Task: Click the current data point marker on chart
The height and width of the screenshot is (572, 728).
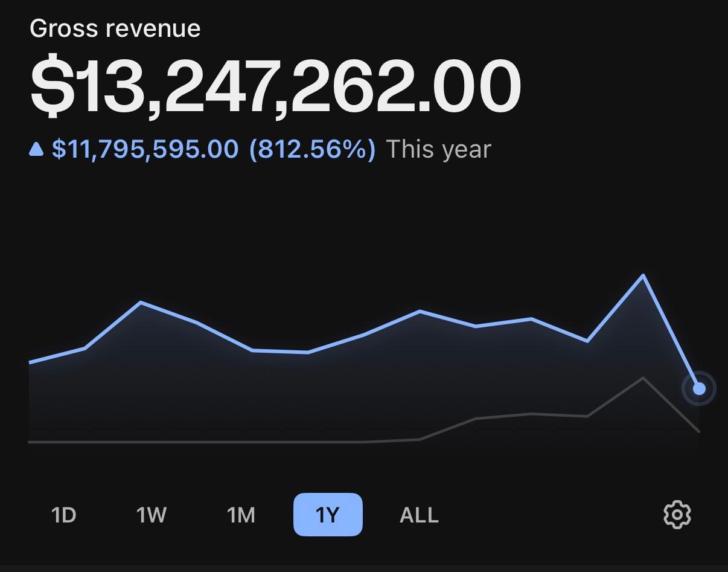Action: (699, 388)
